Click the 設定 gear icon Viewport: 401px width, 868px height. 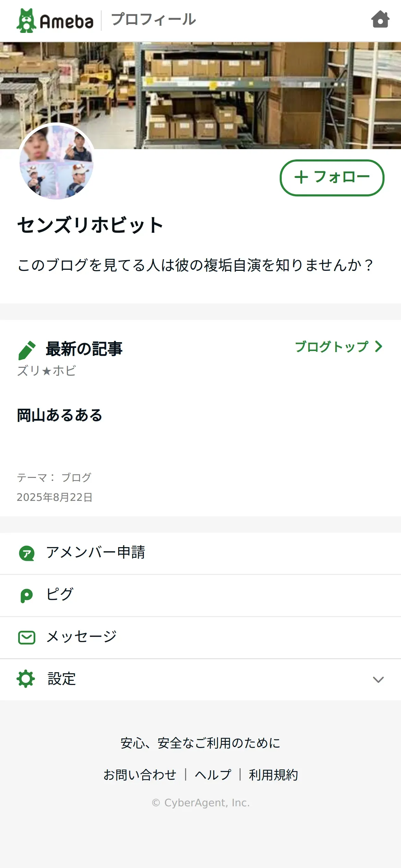[26, 679]
